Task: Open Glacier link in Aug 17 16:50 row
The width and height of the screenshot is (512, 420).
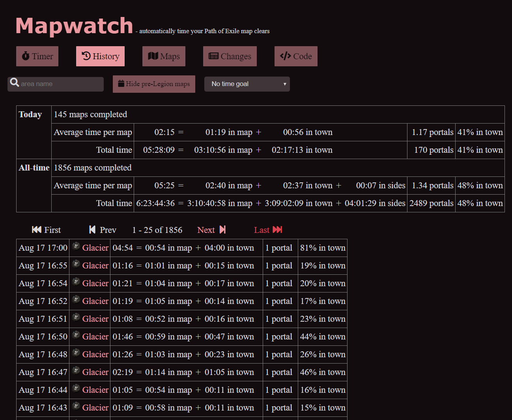Action: click(x=95, y=337)
